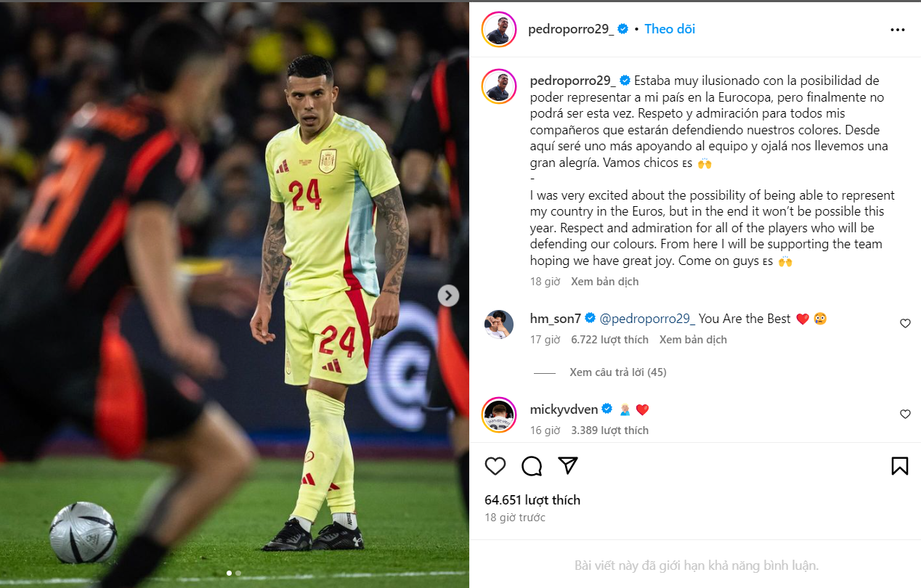
Task: Open pedroporro29_ avatar beside the caption
Action: pyautogui.click(x=499, y=86)
